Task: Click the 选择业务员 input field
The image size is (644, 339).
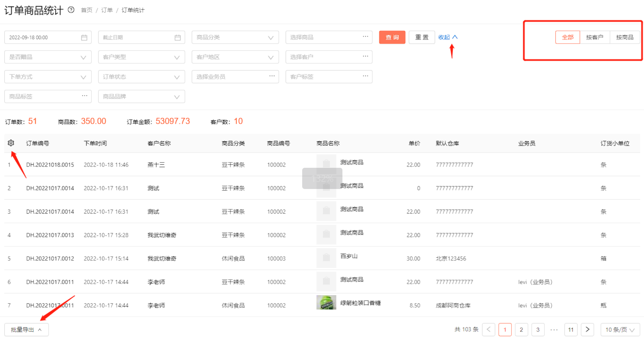Action: [x=235, y=77]
